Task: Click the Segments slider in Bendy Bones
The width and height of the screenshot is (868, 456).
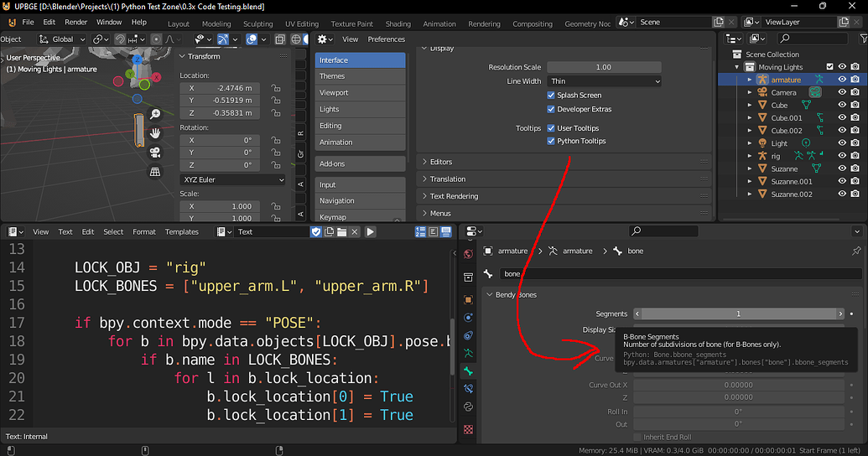Action: pos(739,313)
